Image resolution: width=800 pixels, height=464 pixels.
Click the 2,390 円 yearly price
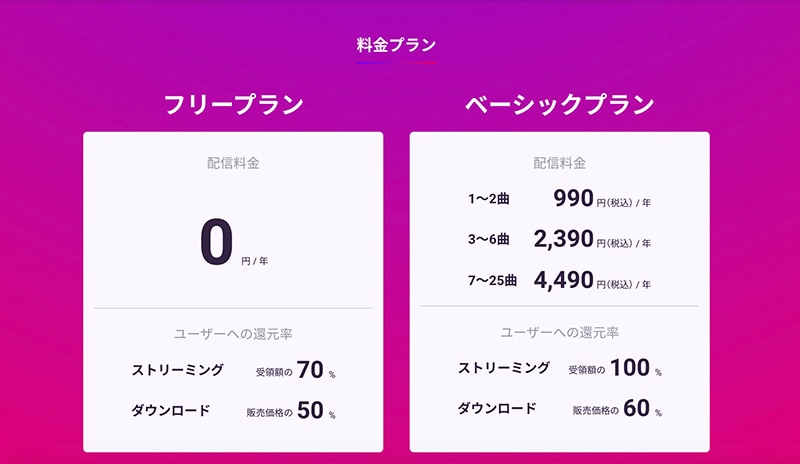tap(564, 240)
